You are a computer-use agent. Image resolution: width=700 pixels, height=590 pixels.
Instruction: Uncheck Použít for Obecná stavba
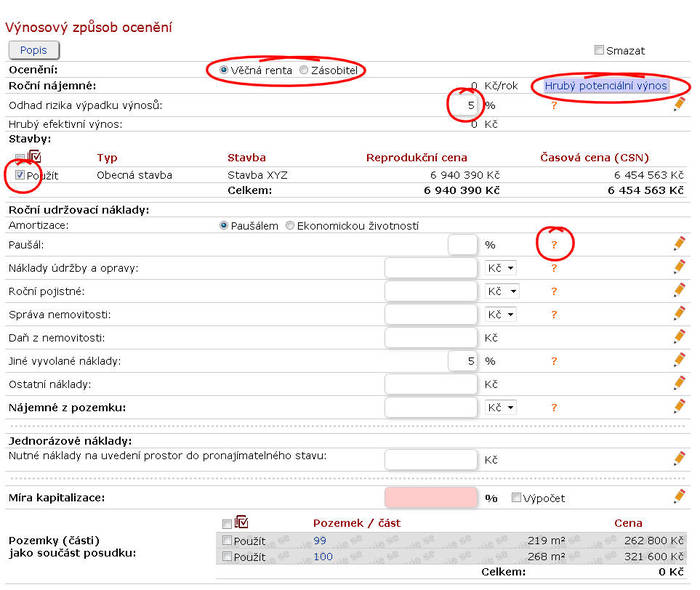22,175
